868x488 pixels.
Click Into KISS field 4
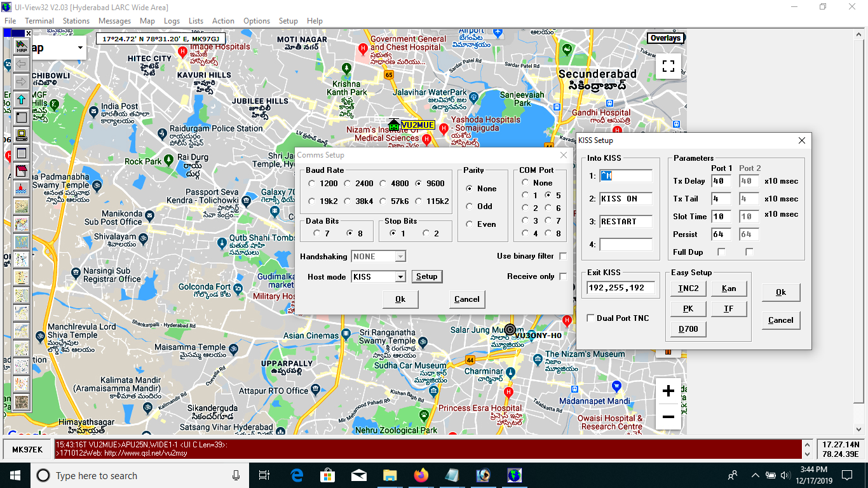[626, 245]
